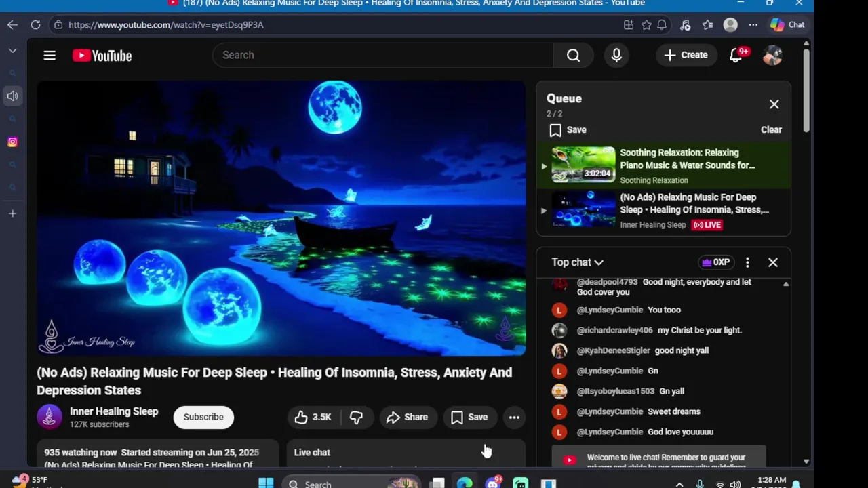This screenshot has width=868, height=488.
Task: Click the video player area
Action: pyautogui.click(x=281, y=218)
